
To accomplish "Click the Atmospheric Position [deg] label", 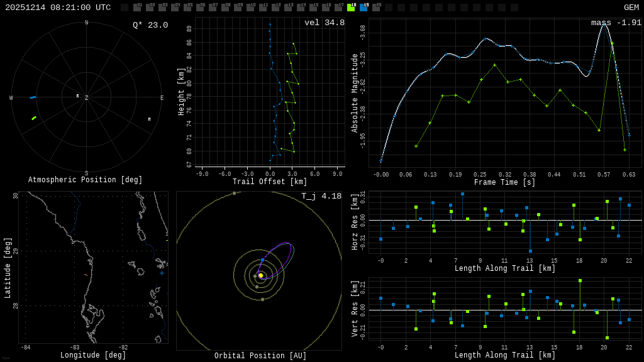I will tap(85, 180).
